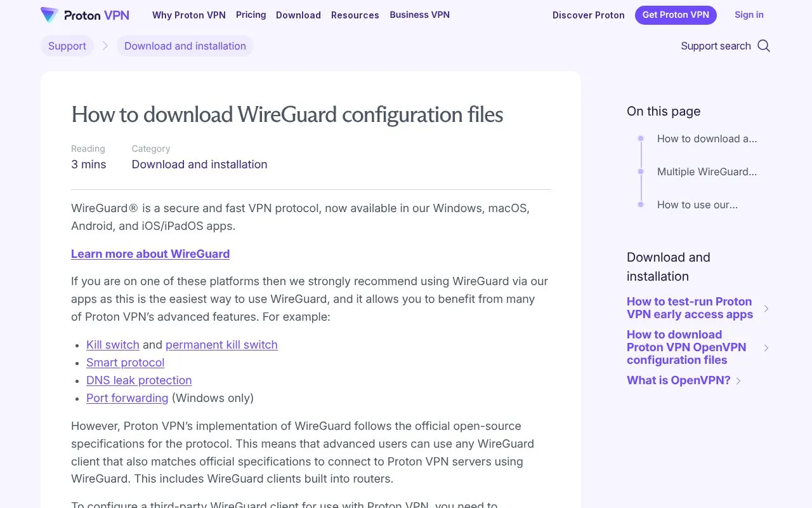The width and height of the screenshot is (812, 508).
Task: Open Download and installation breadcrumb
Action: coord(185,46)
